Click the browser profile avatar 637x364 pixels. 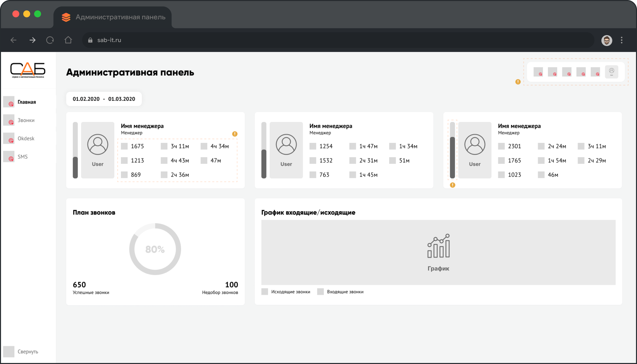pyautogui.click(x=606, y=40)
